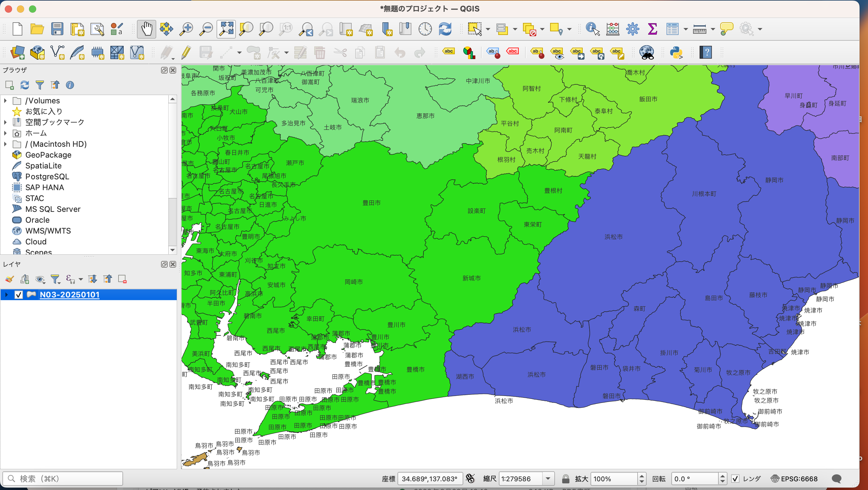Open the Identify Features tool
868x490 pixels.
[592, 29]
